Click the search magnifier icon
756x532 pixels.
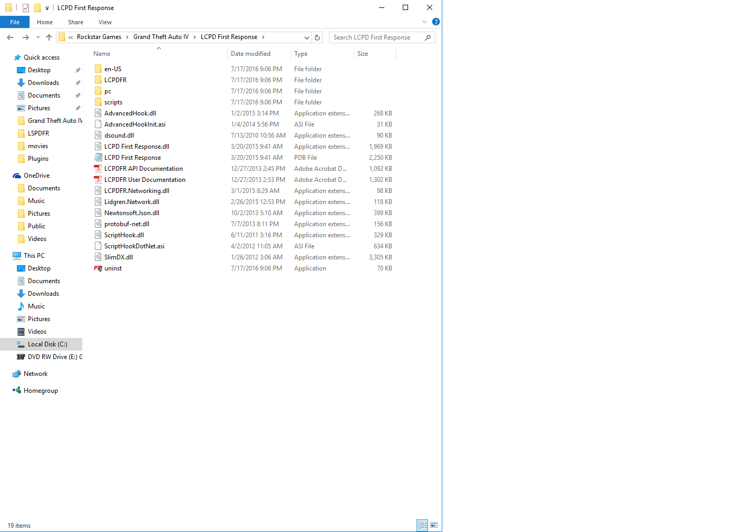[x=428, y=37]
